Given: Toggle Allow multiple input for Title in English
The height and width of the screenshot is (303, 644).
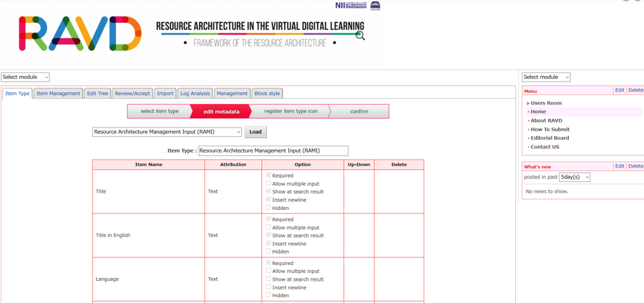Looking at the screenshot, I should click(268, 227).
